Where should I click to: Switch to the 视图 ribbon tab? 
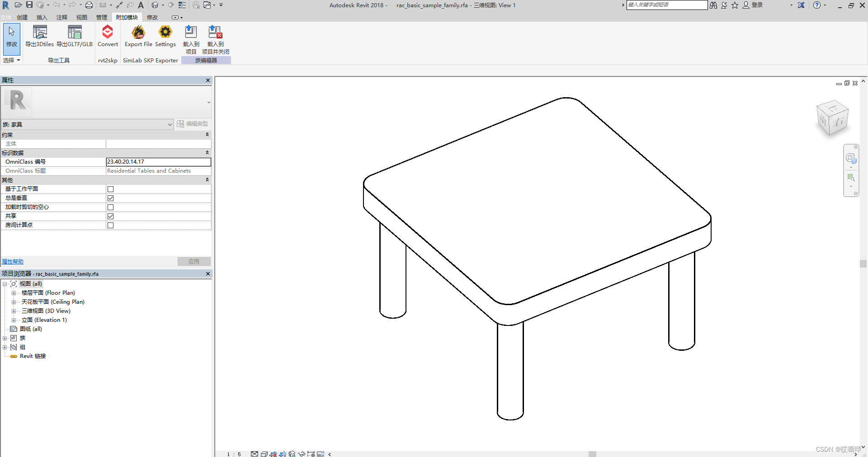tap(81, 17)
